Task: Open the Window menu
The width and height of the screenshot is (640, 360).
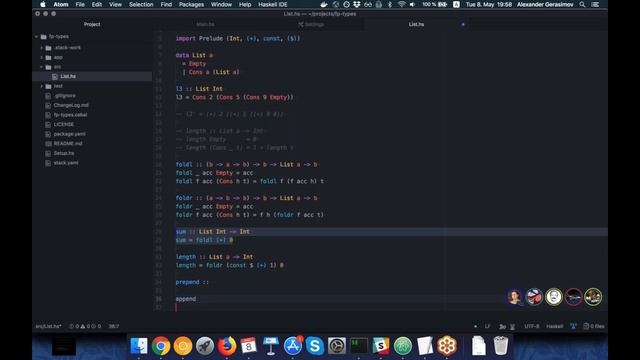Action: click(x=221, y=4)
